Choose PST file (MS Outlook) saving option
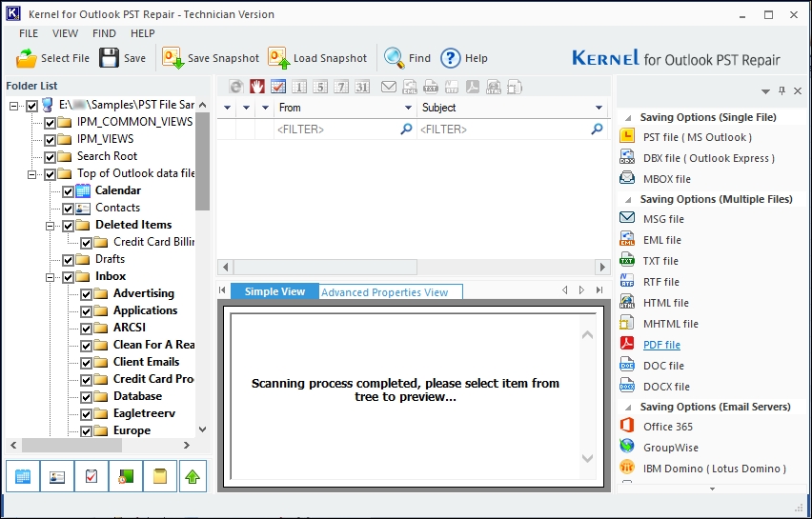The image size is (812, 519). (x=697, y=137)
